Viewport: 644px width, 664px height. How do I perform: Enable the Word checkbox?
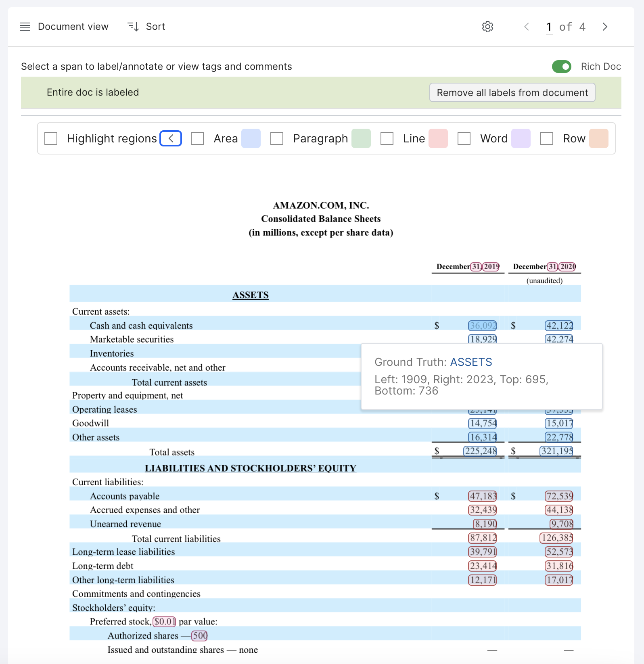464,138
